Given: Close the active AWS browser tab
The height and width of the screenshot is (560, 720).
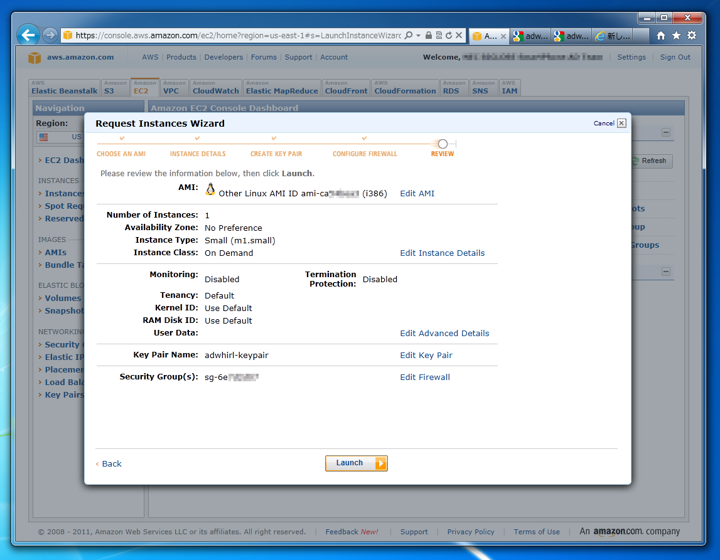Looking at the screenshot, I should pos(503,36).
